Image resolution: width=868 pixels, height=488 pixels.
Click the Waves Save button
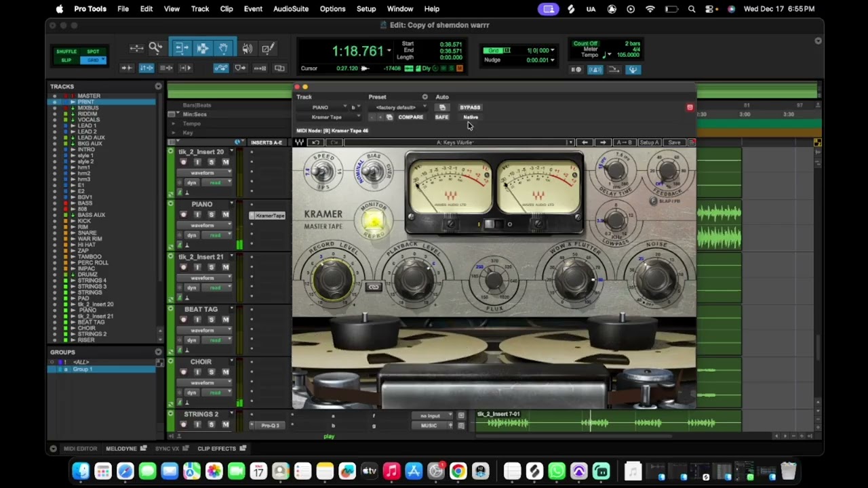click(x=674, y=142)
